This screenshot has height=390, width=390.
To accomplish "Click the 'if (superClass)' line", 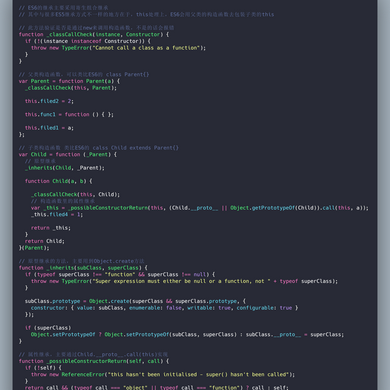I will tap(48, 328).
